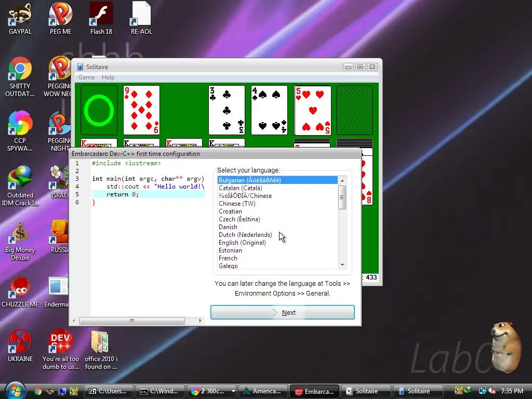
Task: Expand the 360c... Chrome taskbar group arrow
Action: point(233,391)
